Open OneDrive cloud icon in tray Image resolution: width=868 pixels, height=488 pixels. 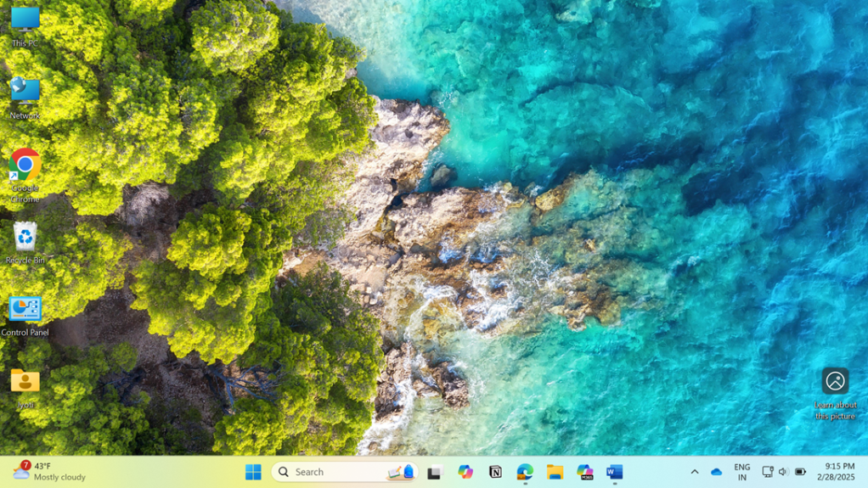pyautogui.click(x=716, y=472)
